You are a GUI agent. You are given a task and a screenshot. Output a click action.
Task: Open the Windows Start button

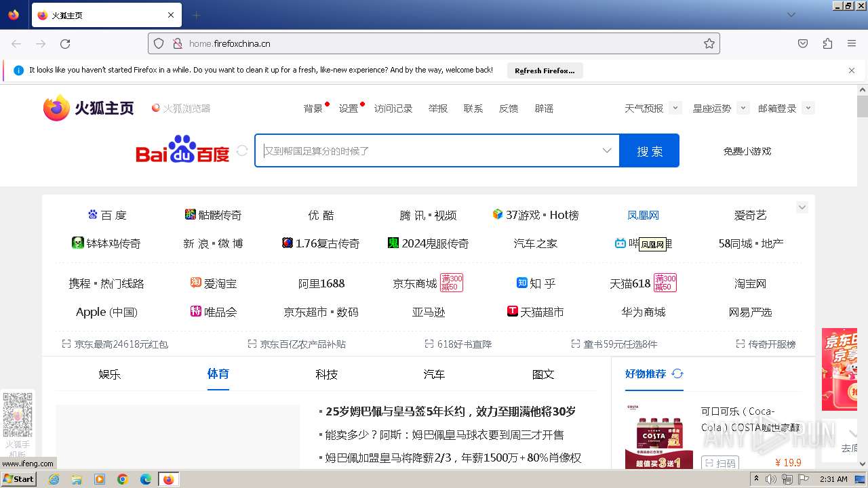[19, 479]
